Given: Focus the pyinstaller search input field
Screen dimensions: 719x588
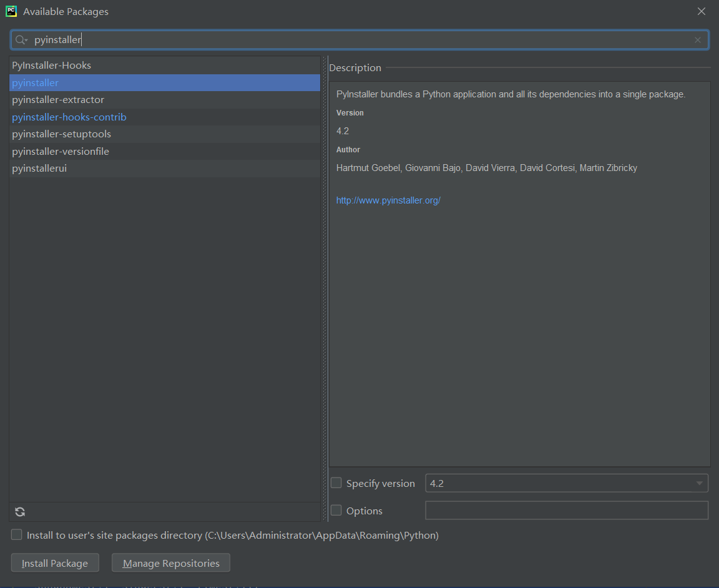Looking at the screenshot, I should 360,40.
